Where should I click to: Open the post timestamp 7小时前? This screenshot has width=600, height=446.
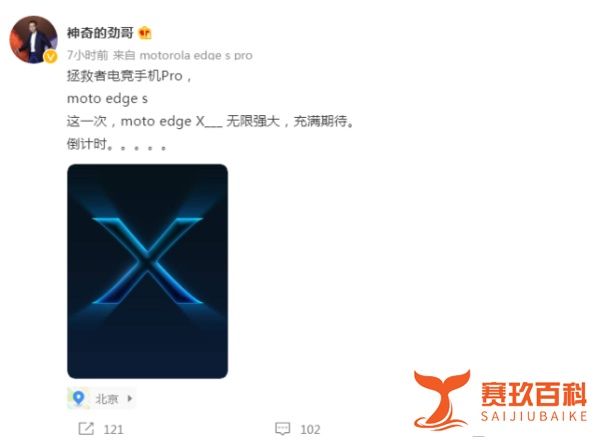(88, 55)
